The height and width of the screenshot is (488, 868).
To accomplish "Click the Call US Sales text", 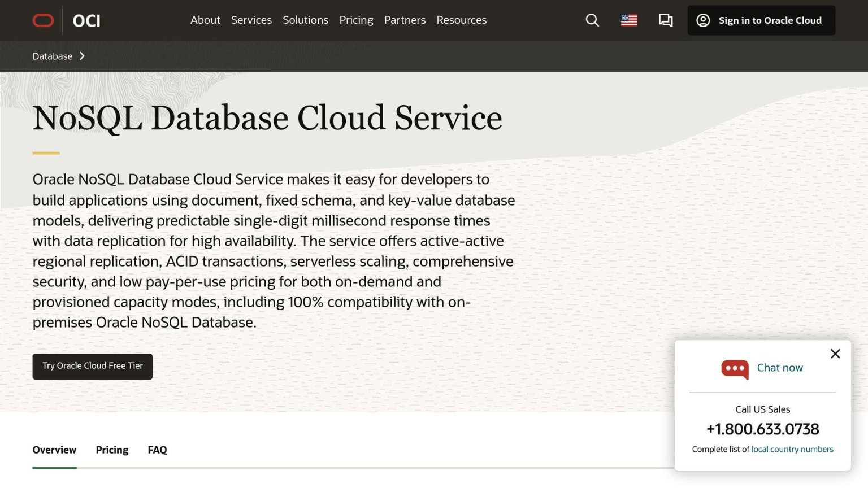I will click(762, 409).
